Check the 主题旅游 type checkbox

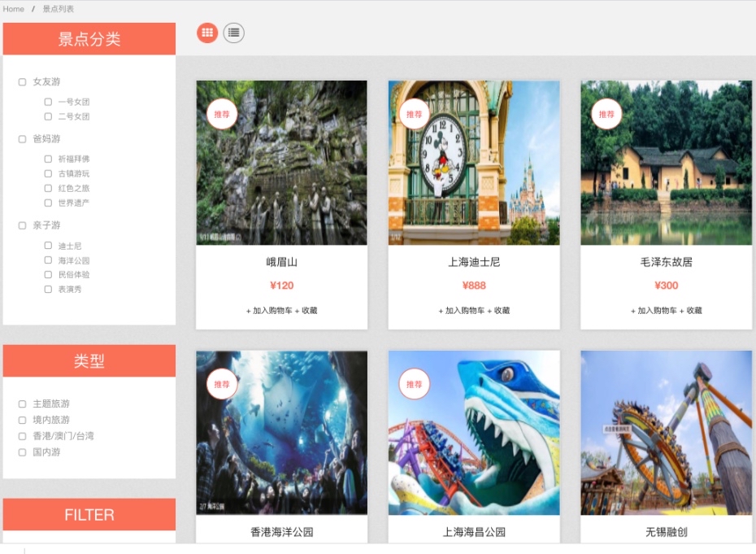pos(22,404)
